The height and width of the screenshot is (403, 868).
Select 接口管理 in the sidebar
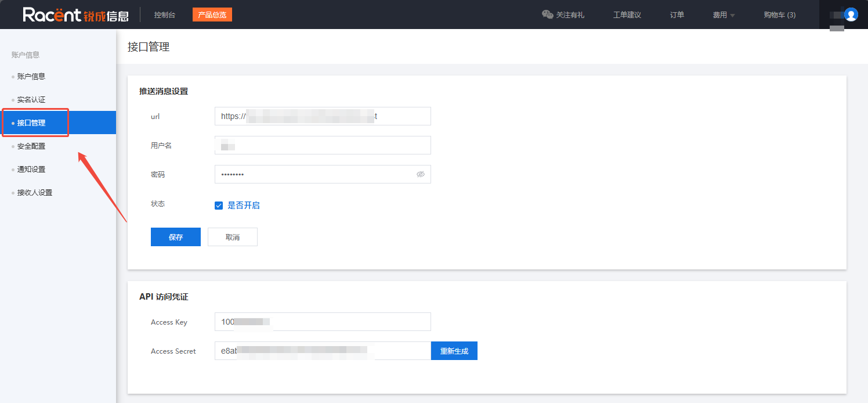coord(31,123)
